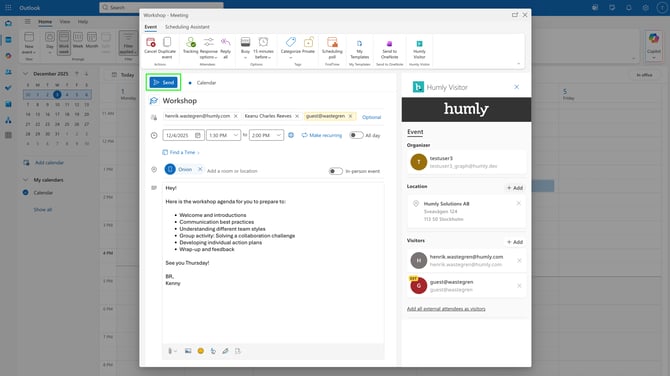This screenshot has height=376, width=670.
Task: Pop out the meeting window
Action: pos(515,15)
